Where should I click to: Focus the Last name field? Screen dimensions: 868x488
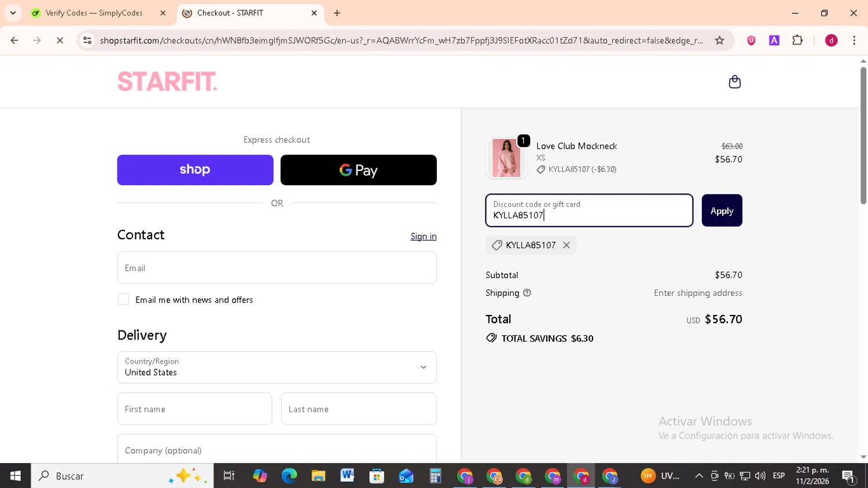(x=359, y=409)
